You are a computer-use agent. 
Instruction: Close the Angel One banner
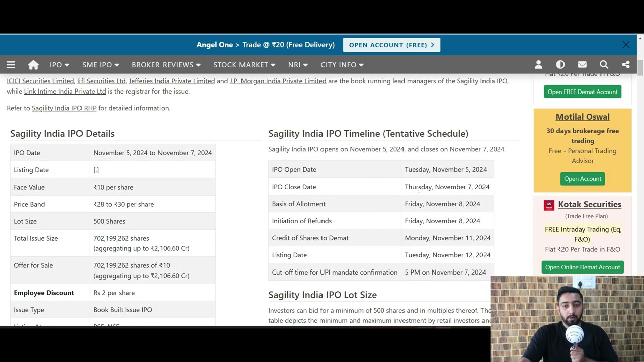pyautogui.click(x=626, y=45)
